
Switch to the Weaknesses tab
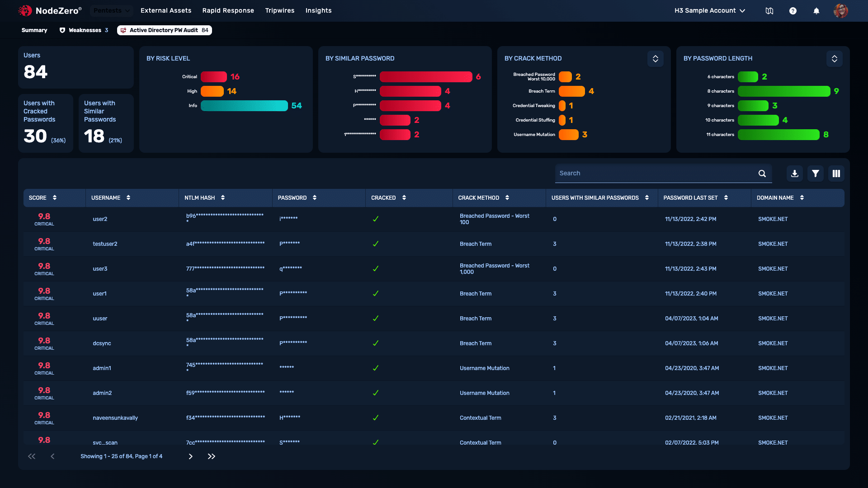coord(84,30)
